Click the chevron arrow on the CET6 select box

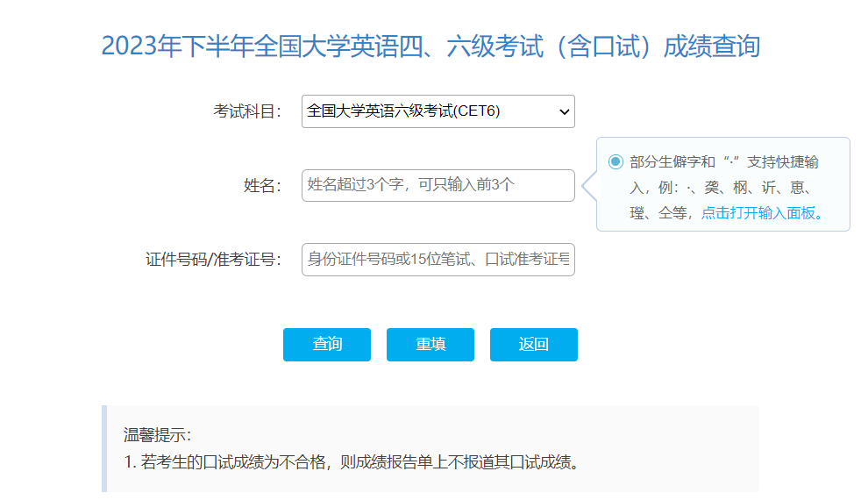564,111
